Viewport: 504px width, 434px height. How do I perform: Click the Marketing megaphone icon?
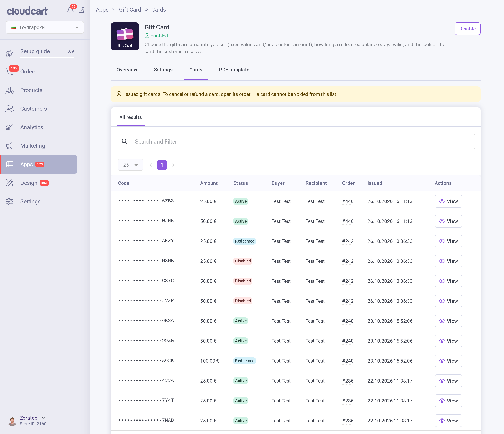[x=10, y=146]
